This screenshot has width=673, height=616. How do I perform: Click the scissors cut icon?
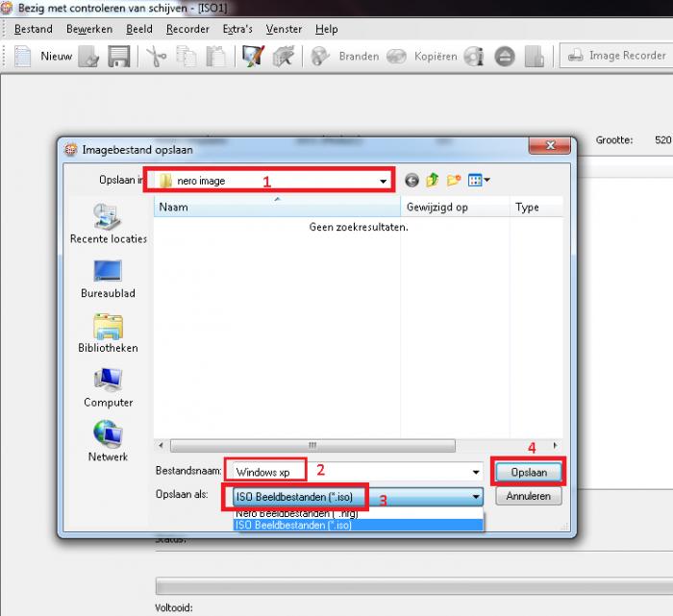157,56
